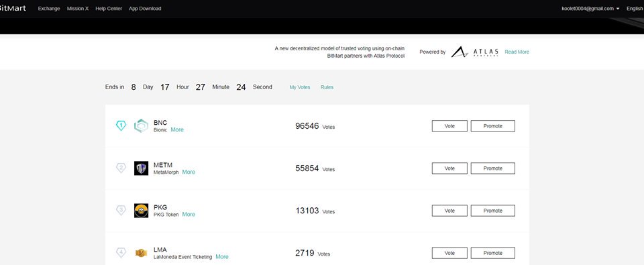
Task: Click More beside MetaMorph
Action: (189, 172)
